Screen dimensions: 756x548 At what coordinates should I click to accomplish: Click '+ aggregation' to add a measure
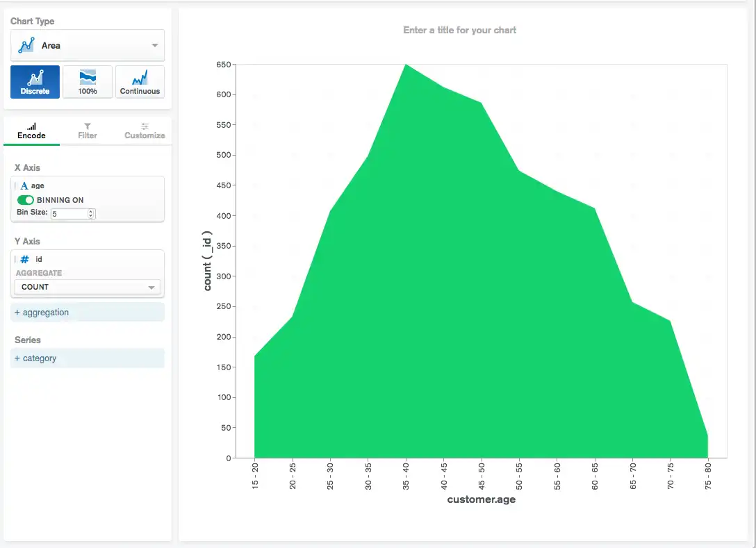(41, 312)
